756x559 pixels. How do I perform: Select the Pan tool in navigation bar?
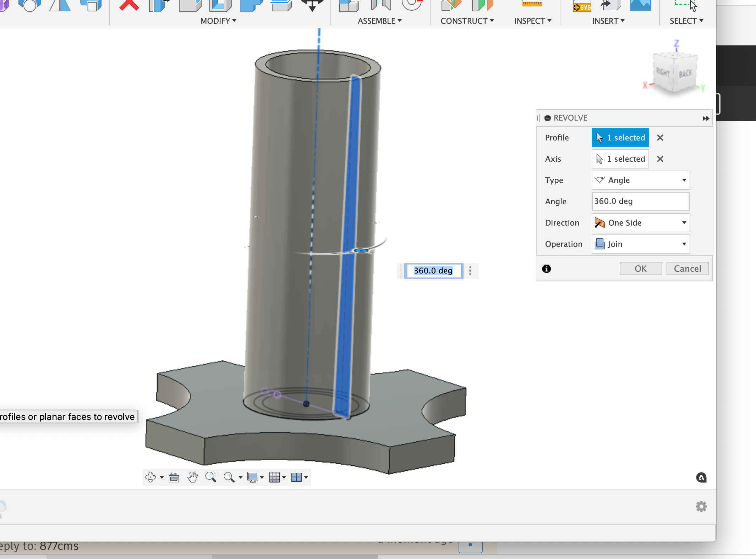click(x=192, y=477)
